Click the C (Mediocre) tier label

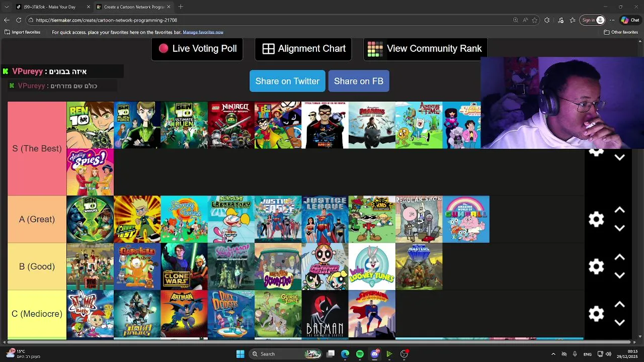pyautogui.click(x=37, y=314)
